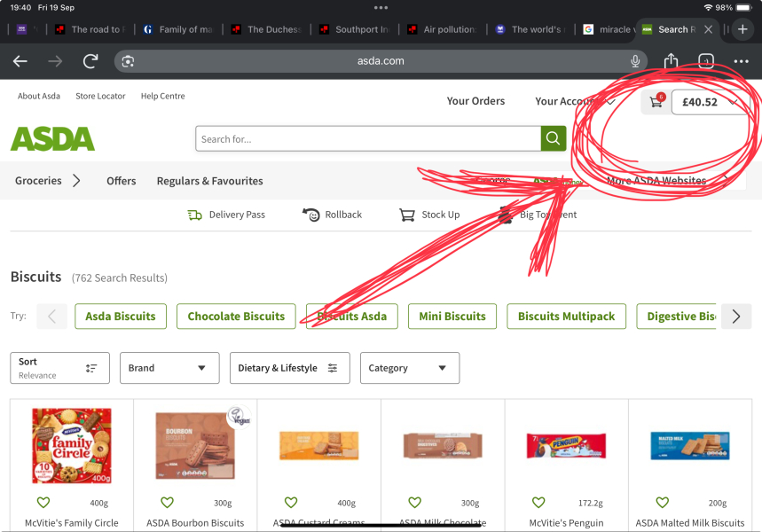Image resolution: width=762 pixels, height=532 pixels.
Task: Favourite ASDA Custard Creams with heart
Action: click(x=291, y=503)
